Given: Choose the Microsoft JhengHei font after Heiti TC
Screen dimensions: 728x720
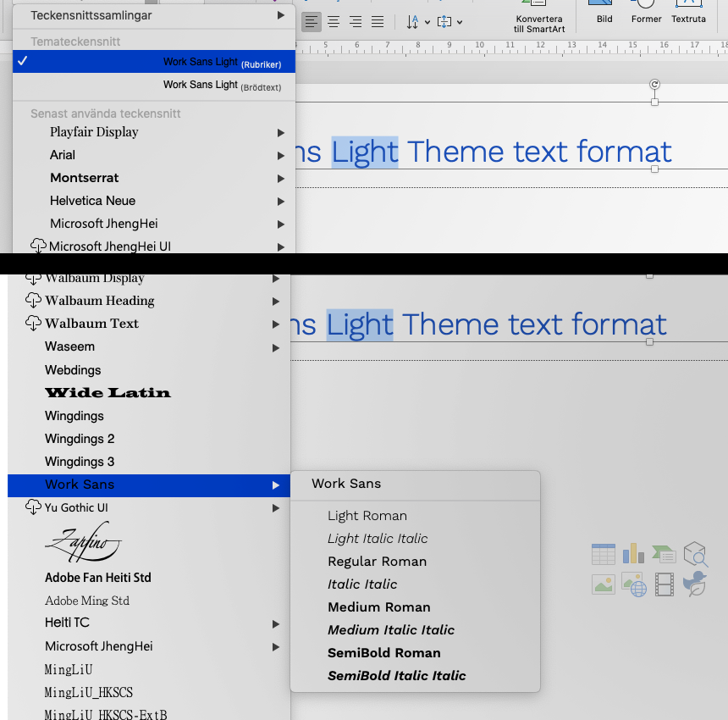Looking at the screenshot, I should point(99,646).
